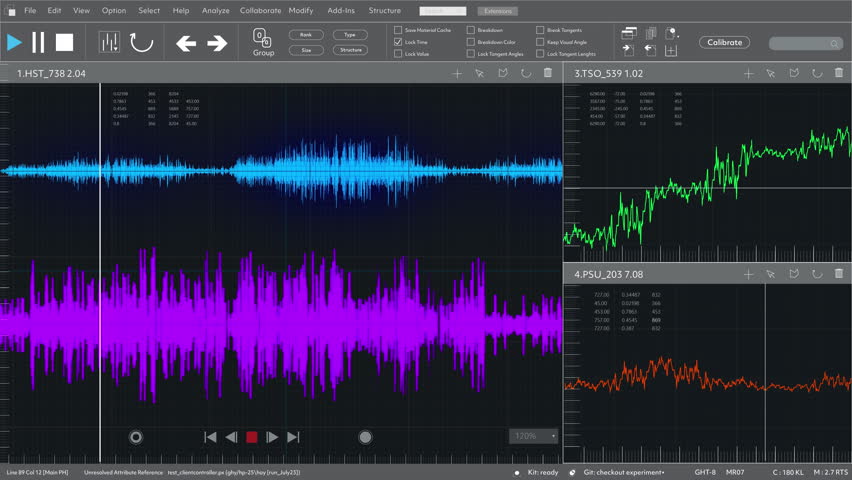Open the Structure menu
The width and height of the screenshot is (852, 480).
pyautogui.click(x=385, y=10)
